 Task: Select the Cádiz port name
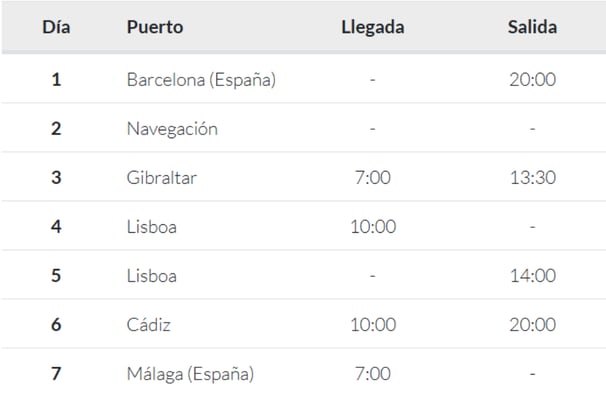pos(149,325)
